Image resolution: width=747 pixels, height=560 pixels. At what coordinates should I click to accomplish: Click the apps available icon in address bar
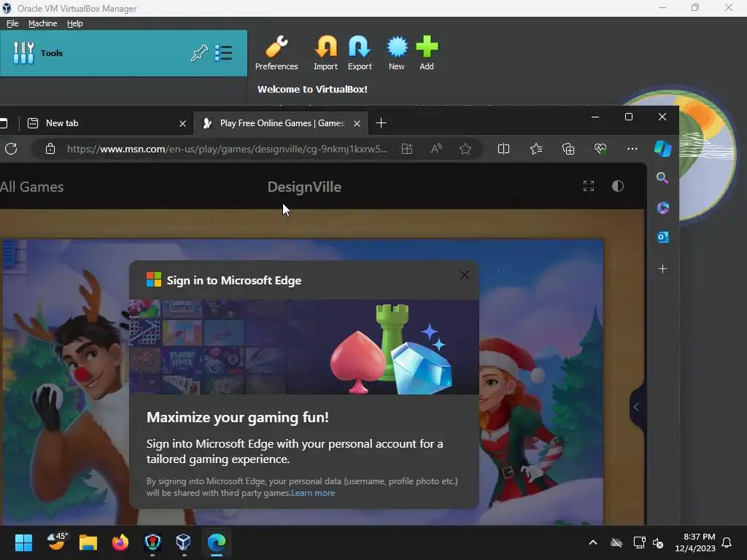(x=407, y=149)
